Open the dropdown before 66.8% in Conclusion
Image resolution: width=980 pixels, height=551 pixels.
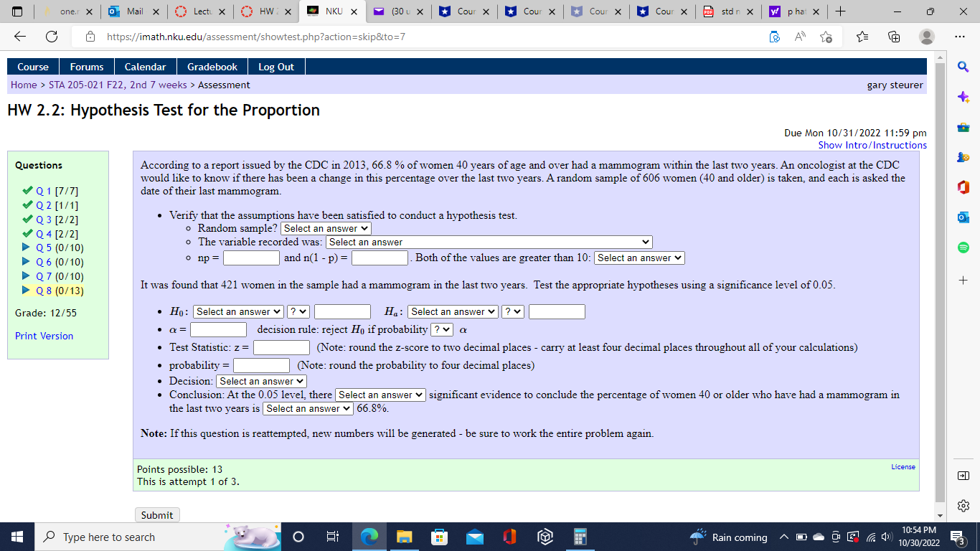(308, 408)
